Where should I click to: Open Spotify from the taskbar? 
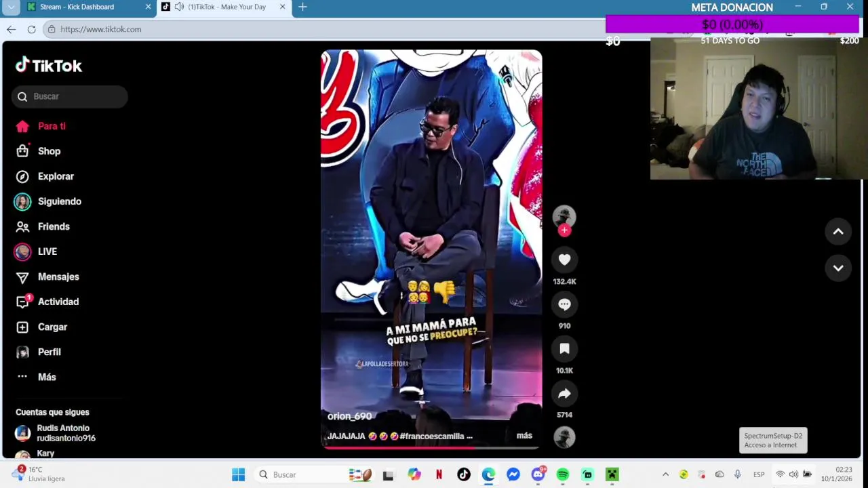coord(563,474)
